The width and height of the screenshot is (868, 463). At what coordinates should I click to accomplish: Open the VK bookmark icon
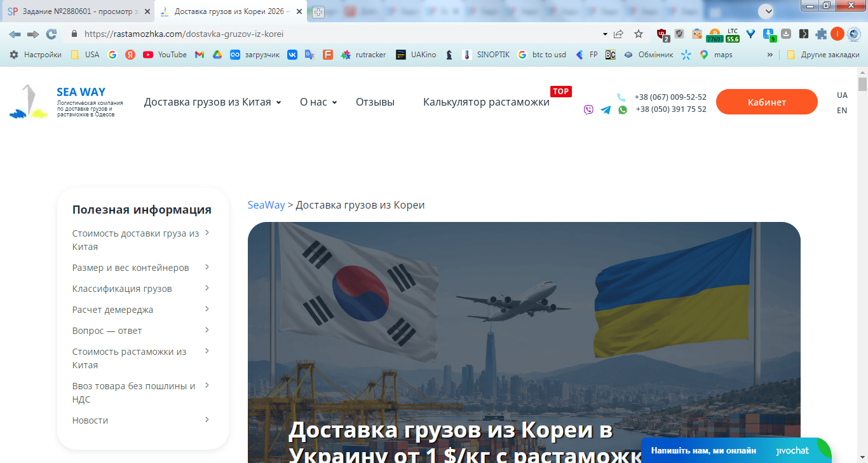click(292, 55)
